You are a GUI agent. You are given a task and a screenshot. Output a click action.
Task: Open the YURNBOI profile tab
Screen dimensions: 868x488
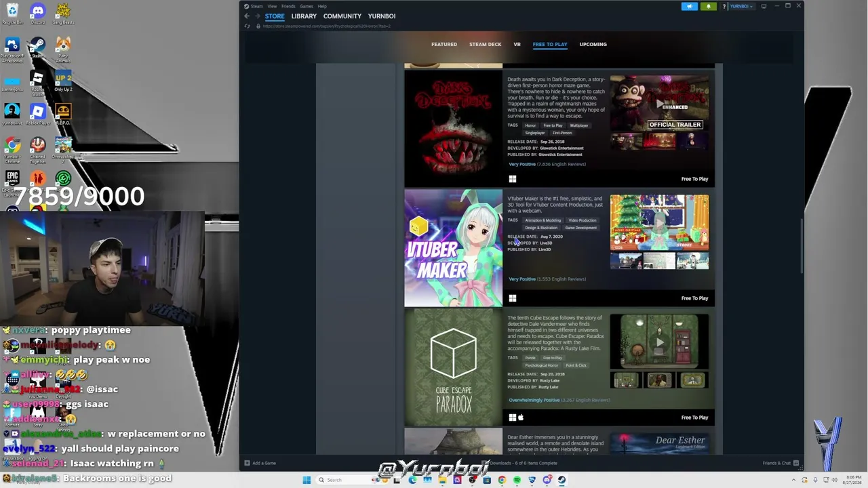[382, 16]
